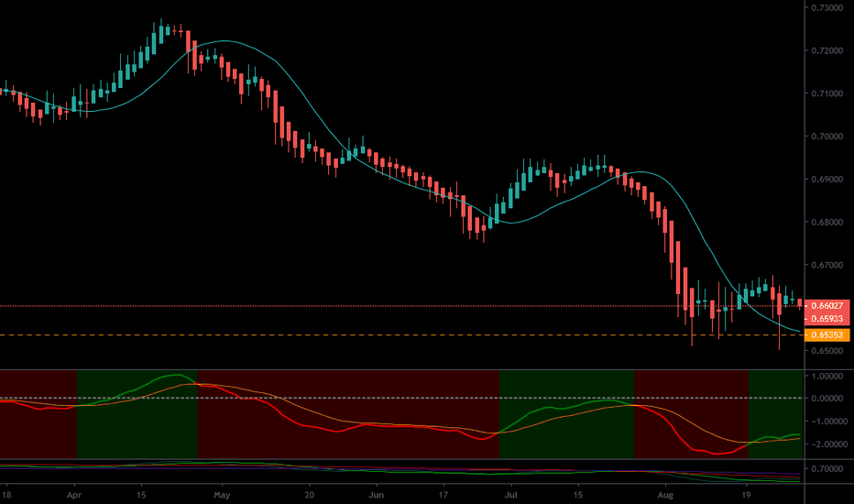The image size is (854, 504).
Task: Click the May date label on time axis
Action: coord(222,495)
